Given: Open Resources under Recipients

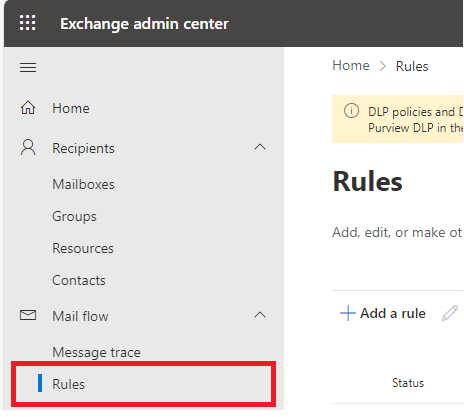Looking at the screenshot, I should [83, 248].
